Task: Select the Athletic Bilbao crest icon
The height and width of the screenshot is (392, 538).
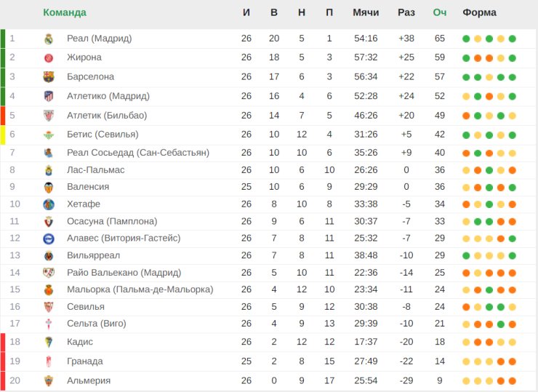Action: [x=49, y=116]
